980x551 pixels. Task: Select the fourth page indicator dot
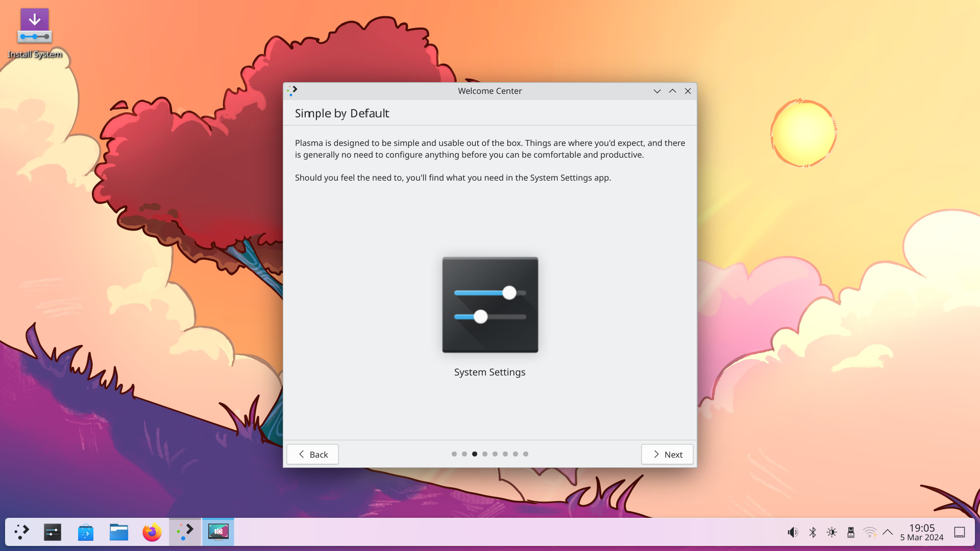click(485, 454)
